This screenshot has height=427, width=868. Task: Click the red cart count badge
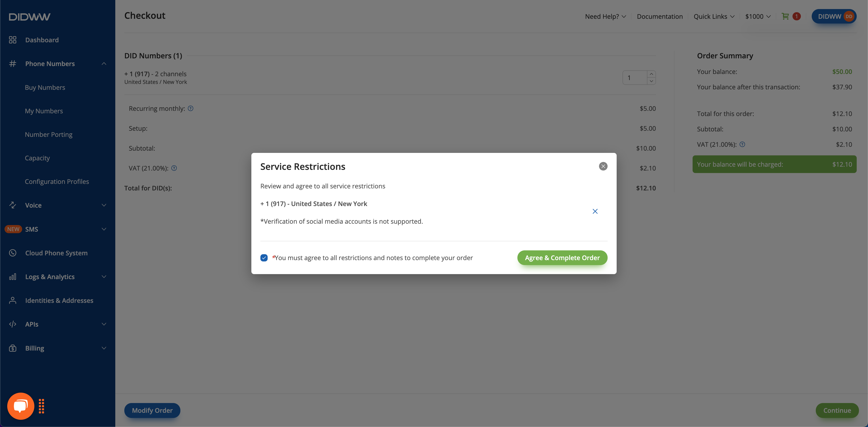[x=797, y=16]
